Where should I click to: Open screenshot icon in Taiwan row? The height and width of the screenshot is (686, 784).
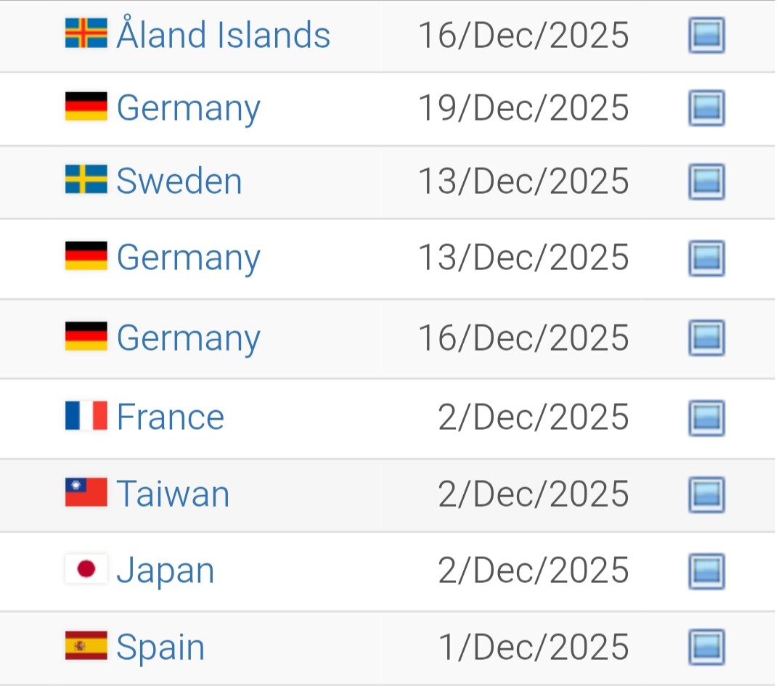tap(706, 494)
